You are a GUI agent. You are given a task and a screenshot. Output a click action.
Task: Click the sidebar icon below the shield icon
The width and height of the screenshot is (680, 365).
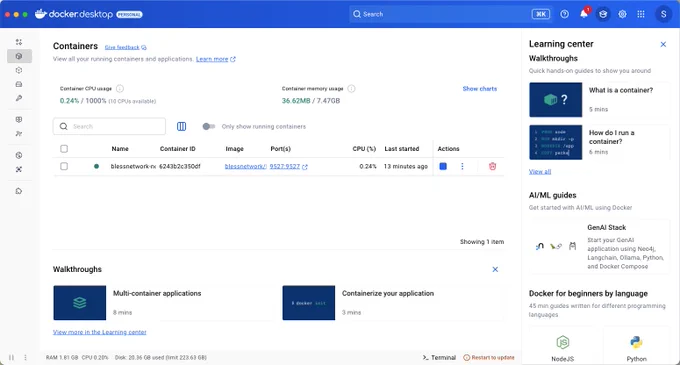click(19, 134)
